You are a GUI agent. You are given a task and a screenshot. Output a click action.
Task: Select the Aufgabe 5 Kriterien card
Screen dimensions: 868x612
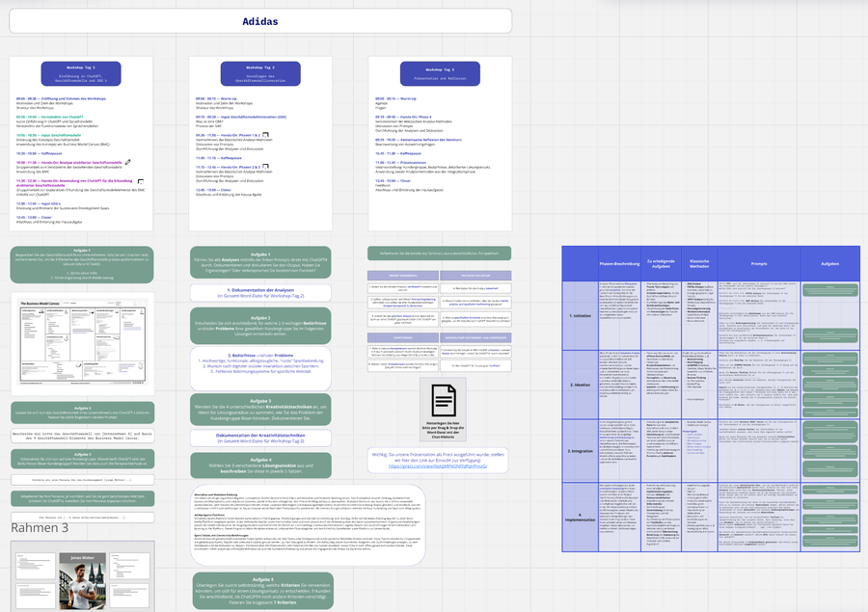[263, 591]
